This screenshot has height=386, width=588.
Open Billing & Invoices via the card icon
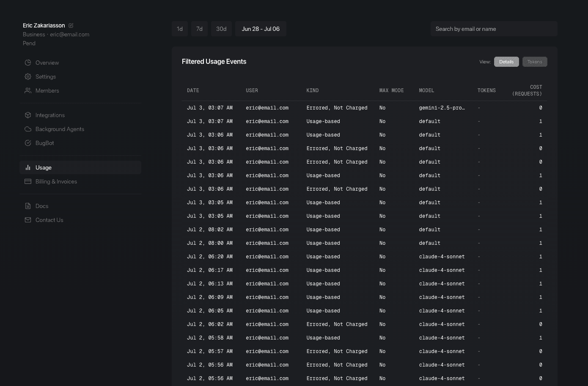point(28,181)
